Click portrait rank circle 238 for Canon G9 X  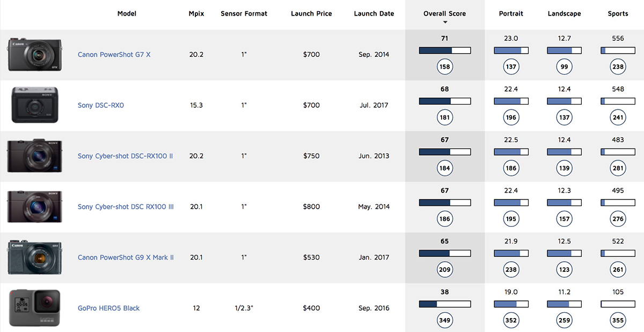coord(510,270)
